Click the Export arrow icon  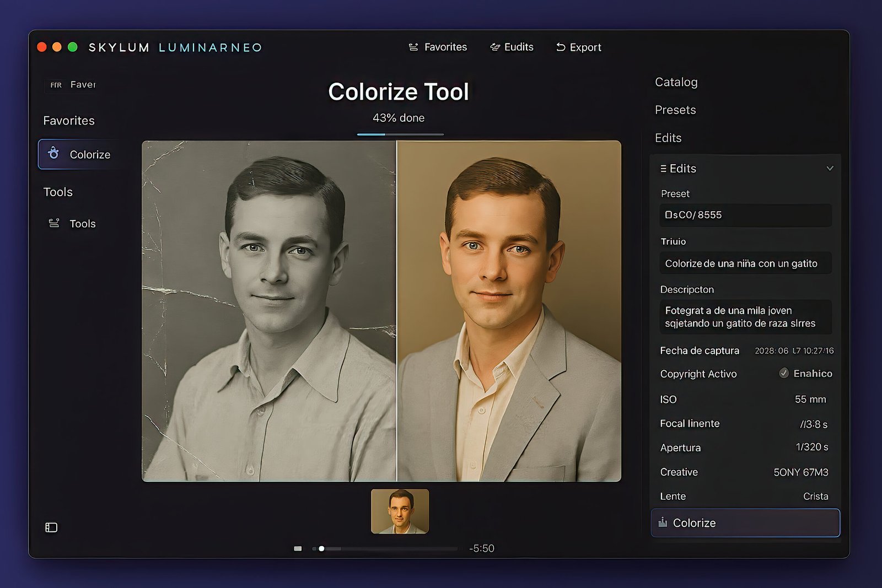[x=561, y=47]
